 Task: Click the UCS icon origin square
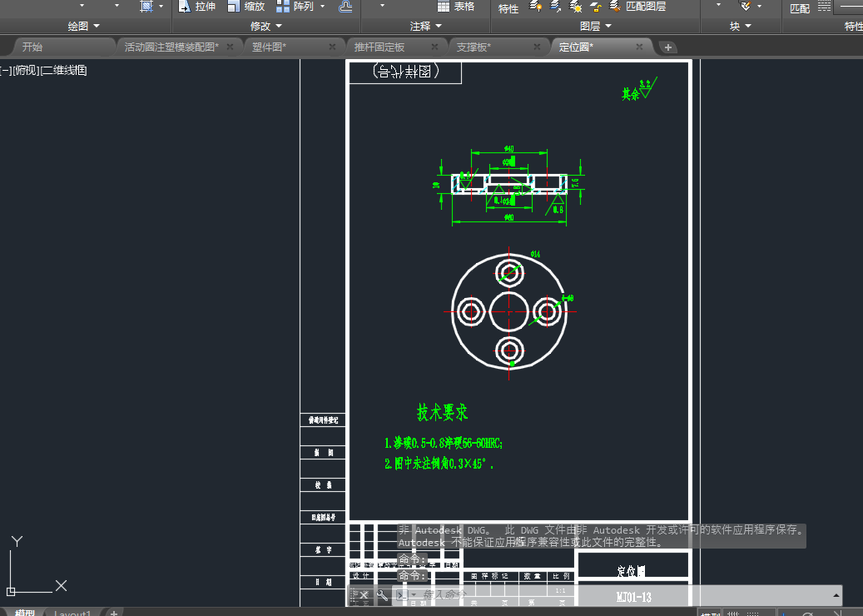[x=11, y=592]
